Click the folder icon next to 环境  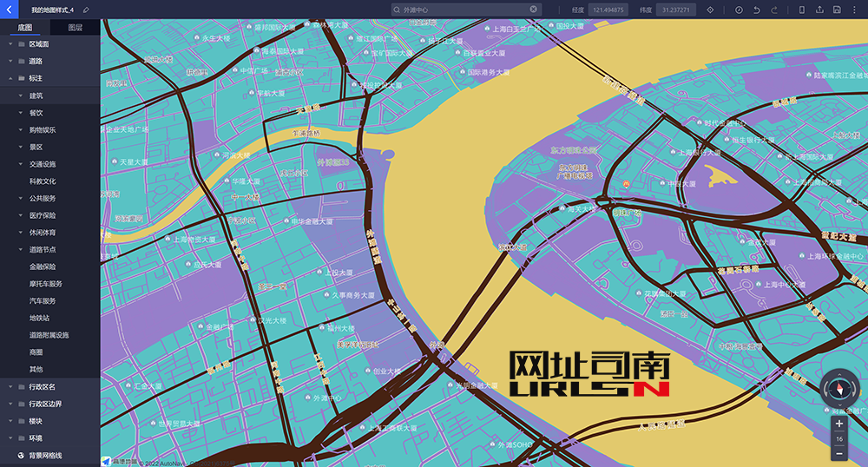tap(22, 438)
